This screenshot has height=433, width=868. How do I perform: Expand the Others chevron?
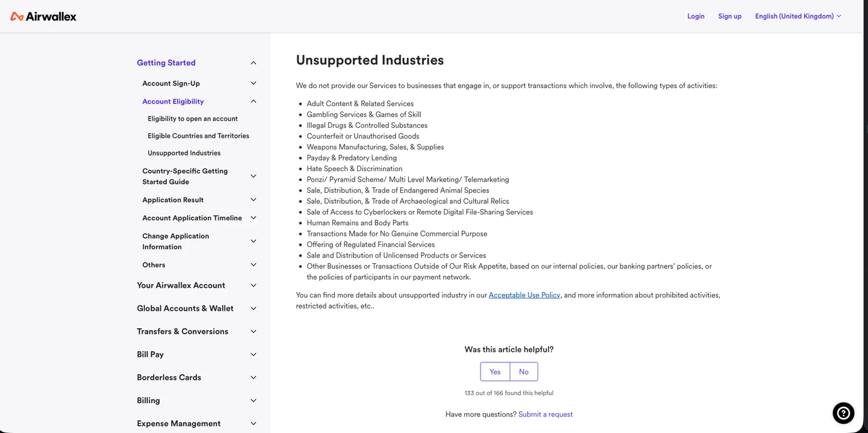pos(254,265)
